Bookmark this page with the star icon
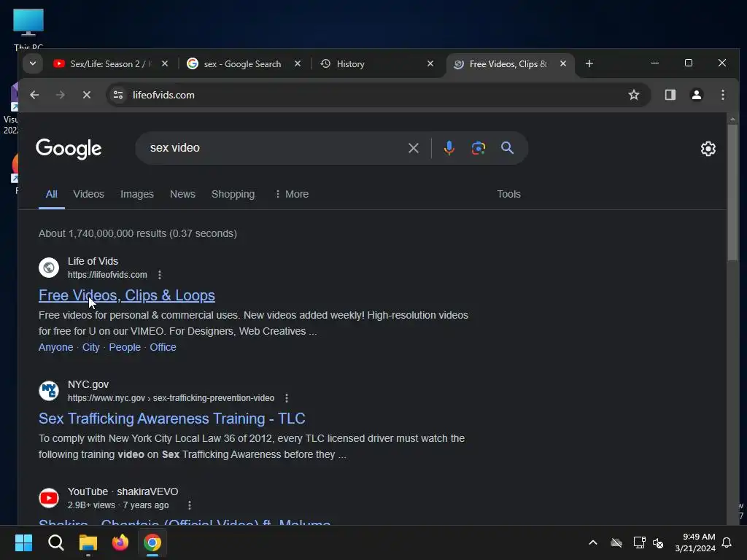Image resolution: width=747 pixels, height=560 pixels. point(634,95)
